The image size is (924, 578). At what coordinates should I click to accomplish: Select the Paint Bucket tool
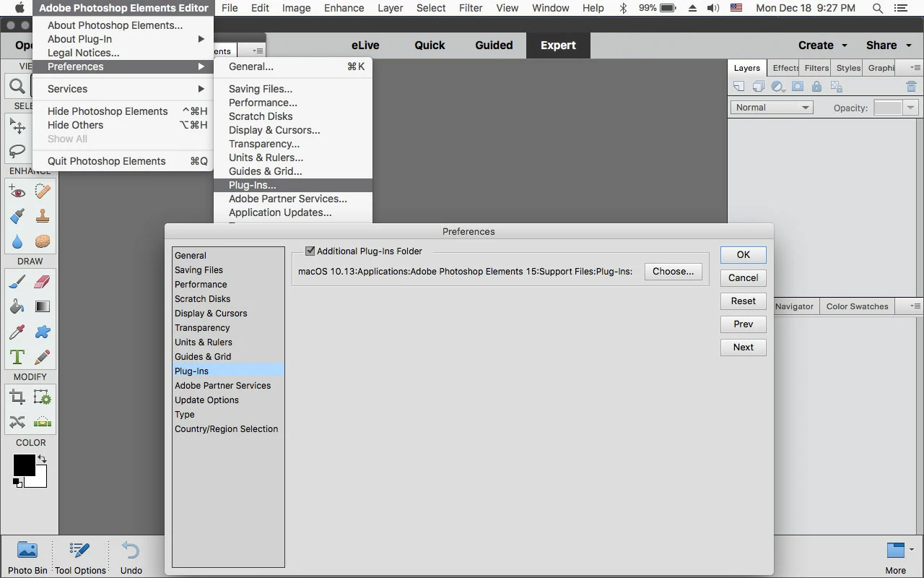17,306
